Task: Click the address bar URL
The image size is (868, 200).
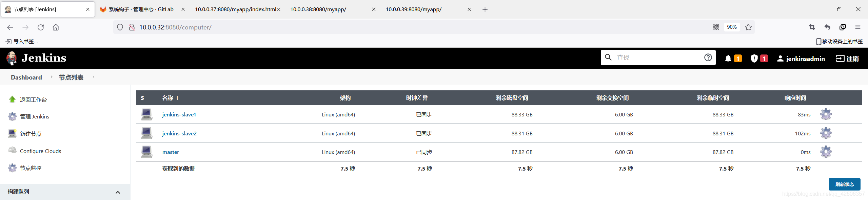Action: pyautogui.click(x=175, y=27)
